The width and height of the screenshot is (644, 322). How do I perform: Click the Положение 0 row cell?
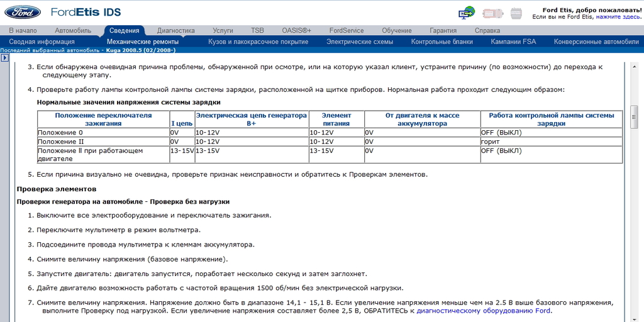(104, 133)
